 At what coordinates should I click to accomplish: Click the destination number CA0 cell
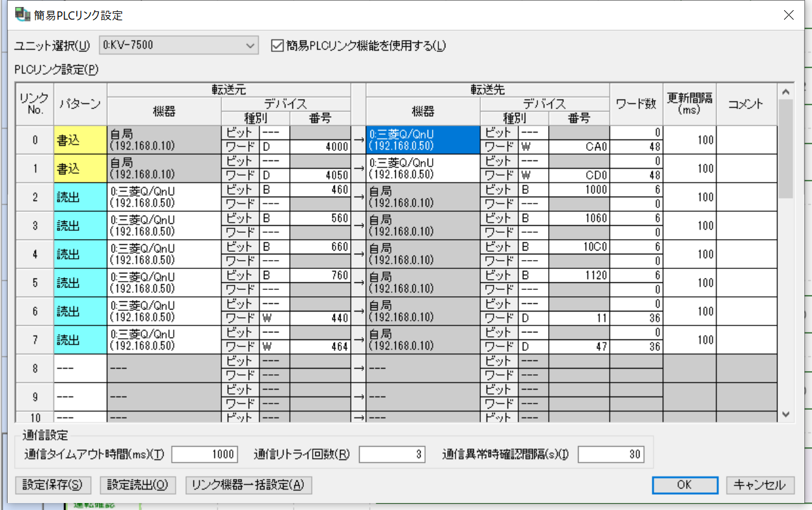[x=579, y=147]
